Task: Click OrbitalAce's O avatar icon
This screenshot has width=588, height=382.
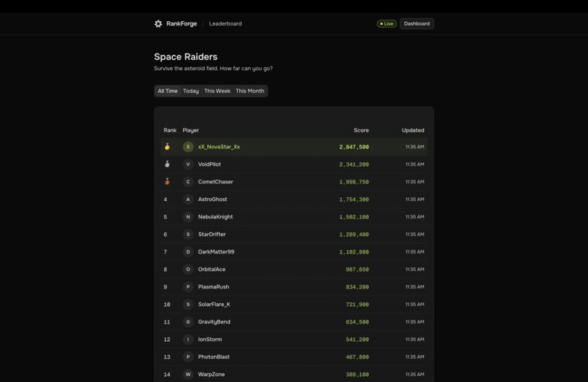Action: tap(188, 270)
